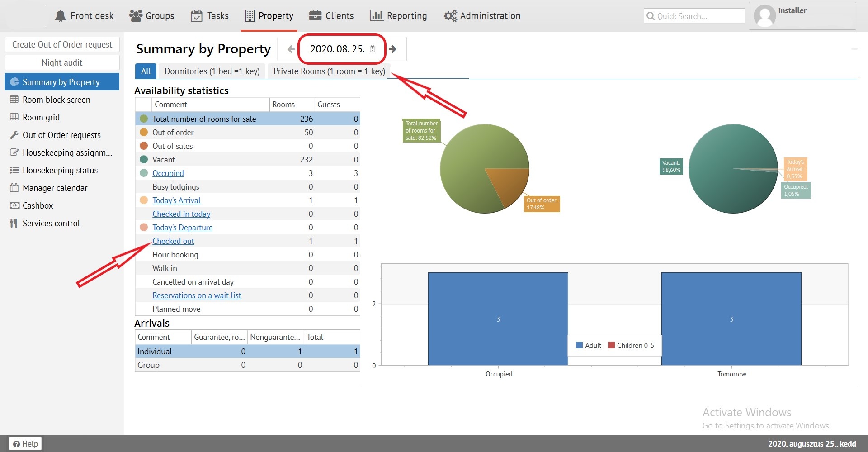Click the Out of Order requests wrench icon

14,135
